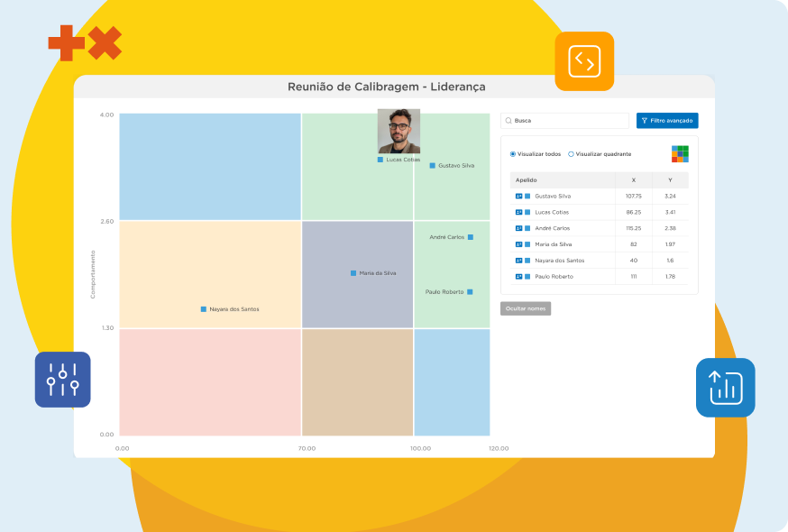Open the sliders settings icon
Screen dimensions: 788x532
pos(63,380)
